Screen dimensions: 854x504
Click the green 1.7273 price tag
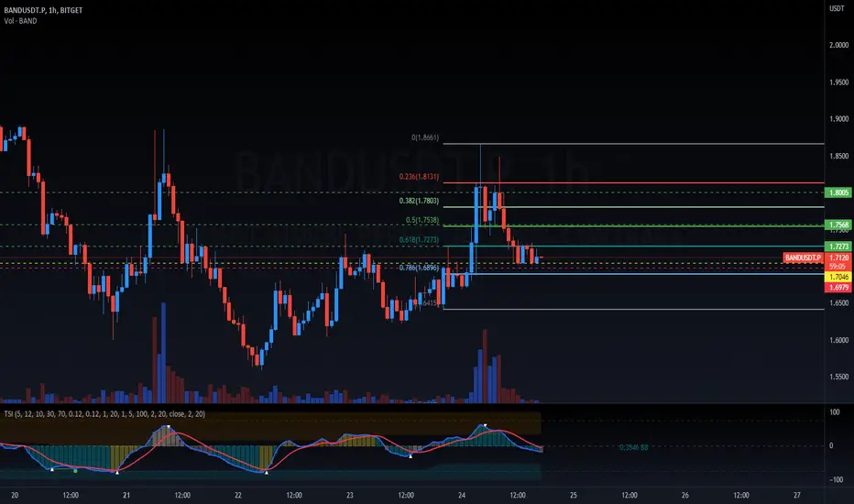pos(838,247)
